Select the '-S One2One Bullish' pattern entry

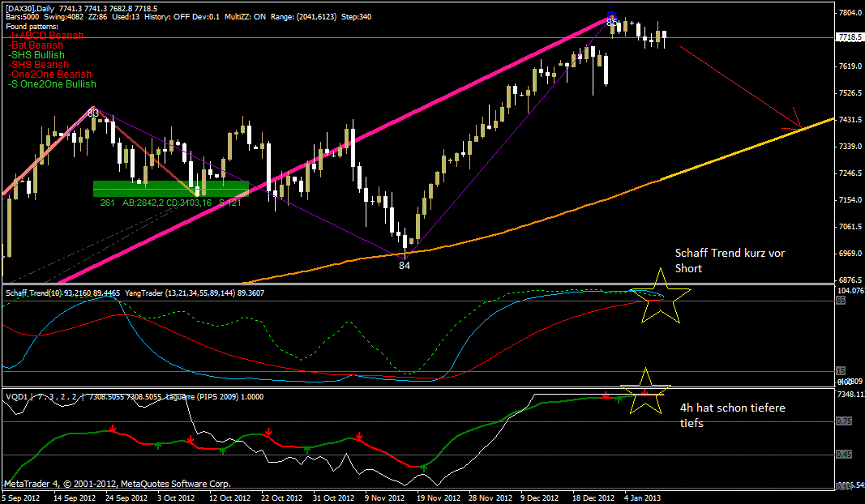click(x=52, y=84)
